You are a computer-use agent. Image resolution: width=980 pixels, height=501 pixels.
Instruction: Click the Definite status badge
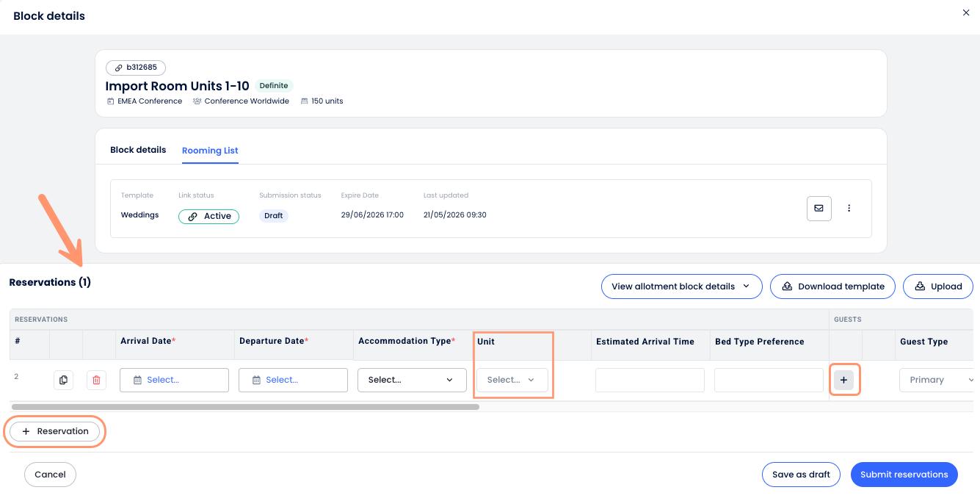pos(274,86)
